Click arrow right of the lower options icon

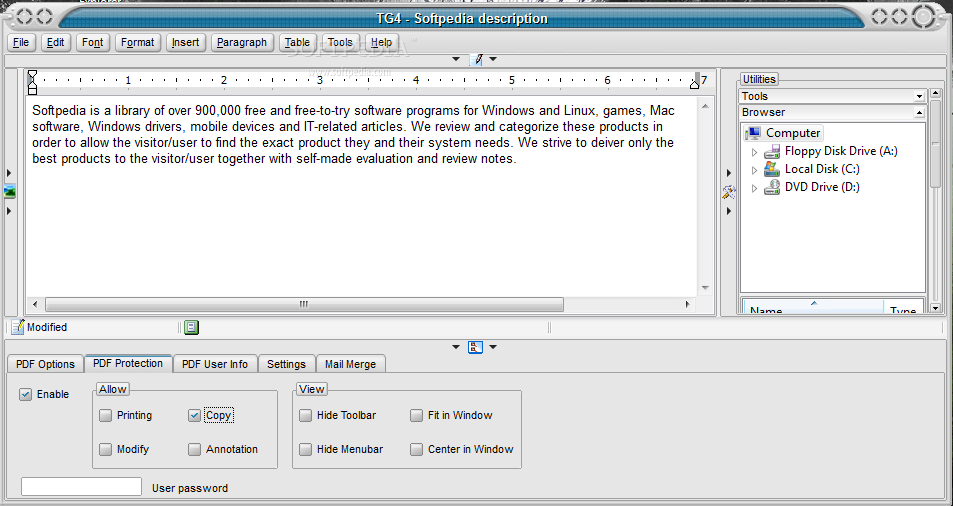493,347
